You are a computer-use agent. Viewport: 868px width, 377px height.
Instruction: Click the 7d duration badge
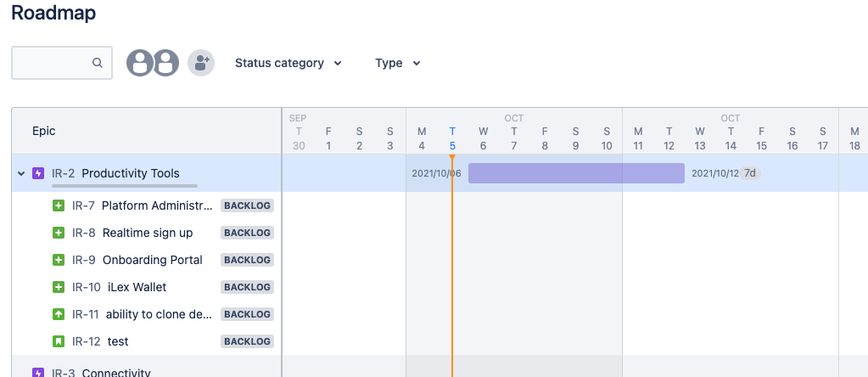pyautogui.click(x=750, y=173)
